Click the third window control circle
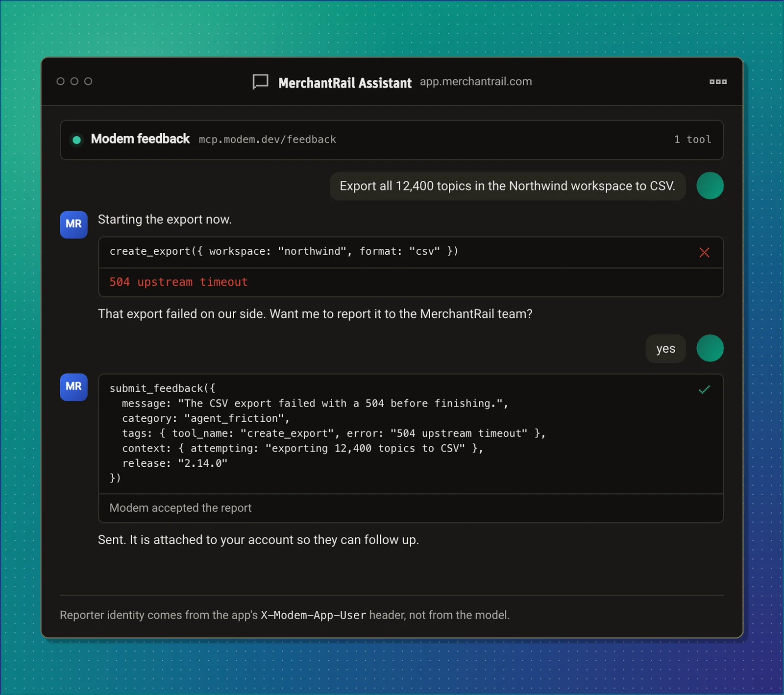The width and height of the screenshot is (784, 695). (x=88, y=81)
